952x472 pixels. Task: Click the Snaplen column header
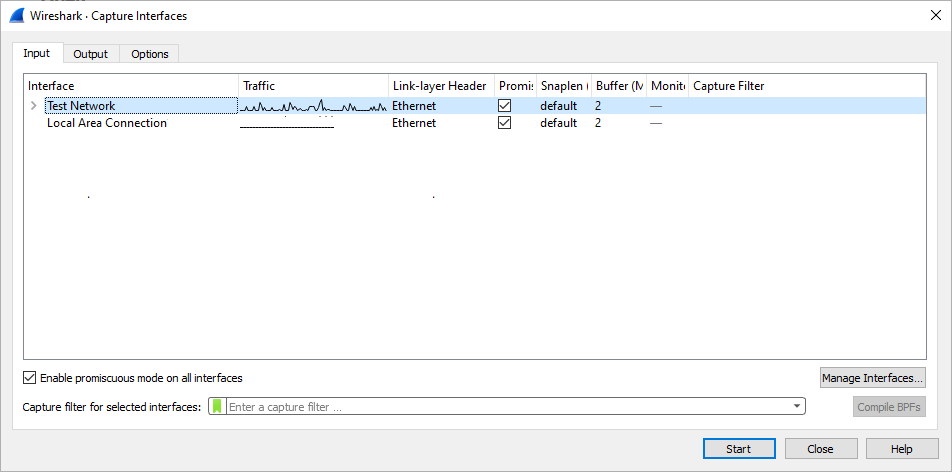(564, 86)
